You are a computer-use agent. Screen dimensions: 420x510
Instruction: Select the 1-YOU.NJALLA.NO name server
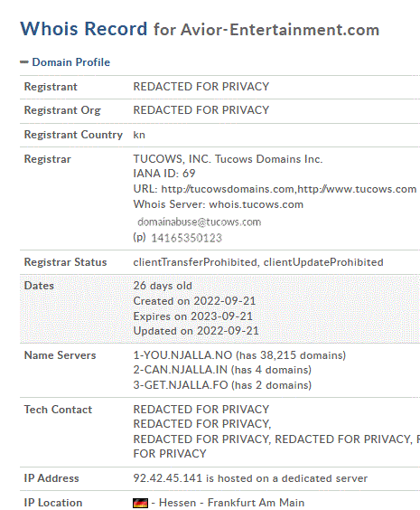[x=182, y=355]
